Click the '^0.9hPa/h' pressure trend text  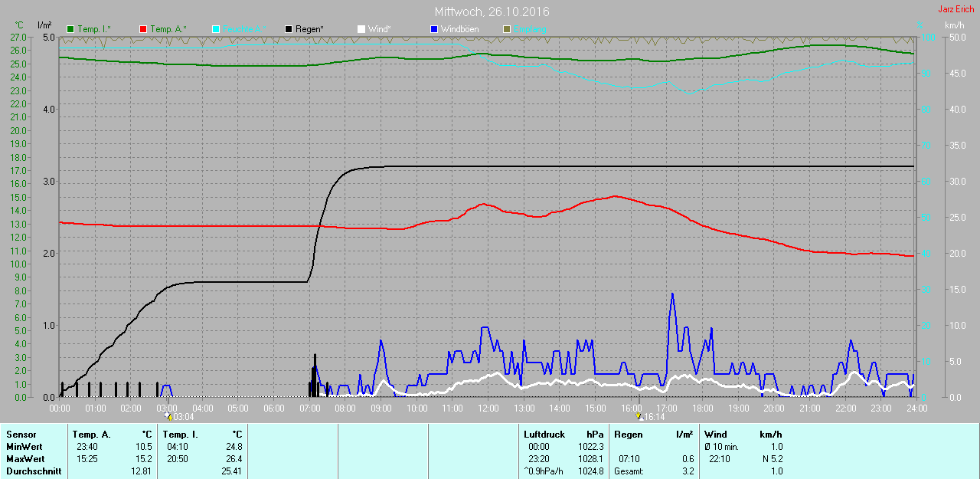coord(545,471)
